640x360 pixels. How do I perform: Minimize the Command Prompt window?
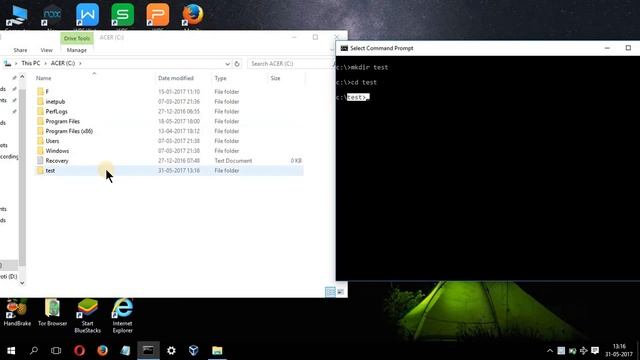tap(607, 48)
